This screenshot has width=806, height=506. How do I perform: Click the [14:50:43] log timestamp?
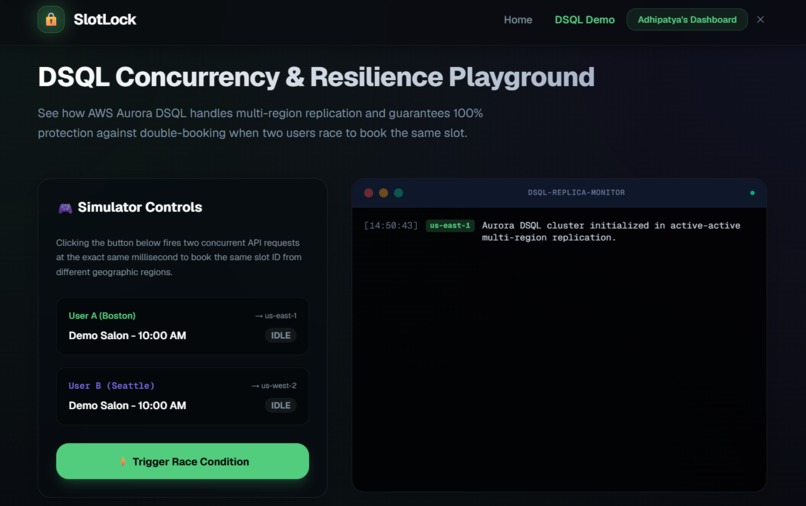pyautogui.click(x=391, y=225)
